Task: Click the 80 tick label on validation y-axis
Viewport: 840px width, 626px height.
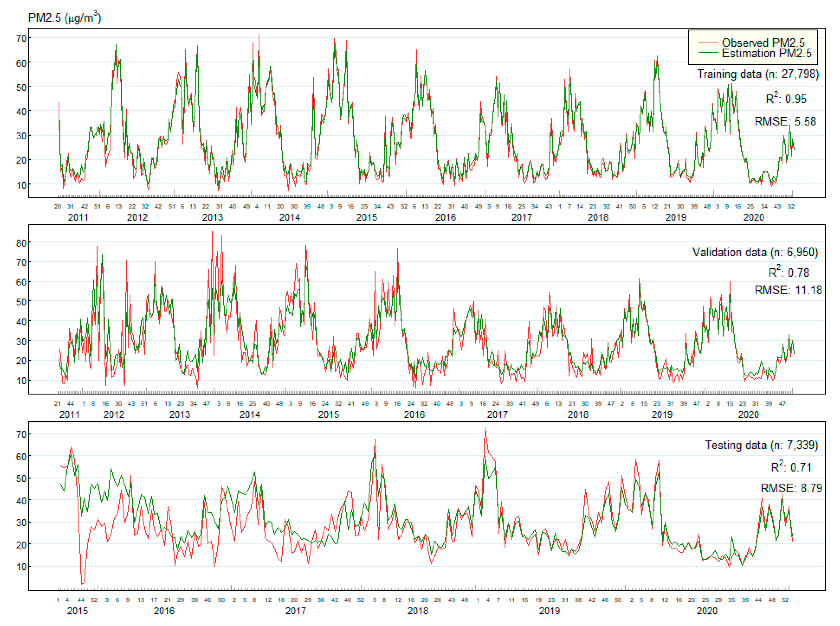Action: click(21, 243)
